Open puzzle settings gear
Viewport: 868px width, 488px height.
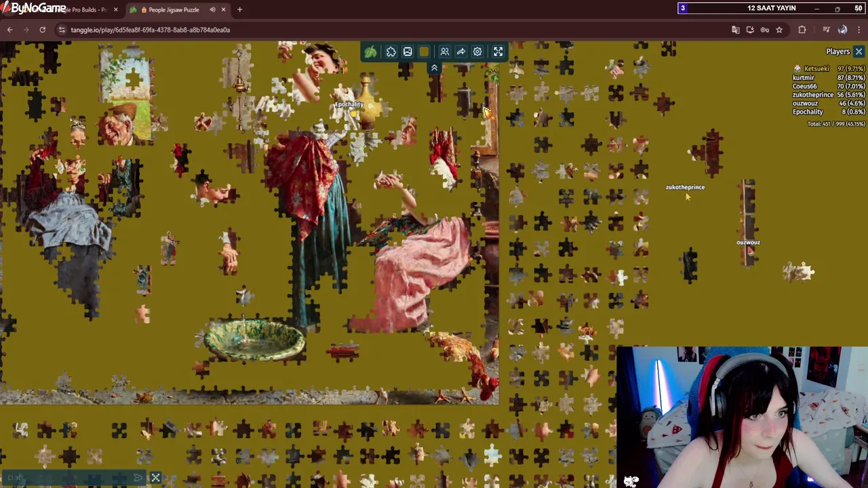pos(477,52)
